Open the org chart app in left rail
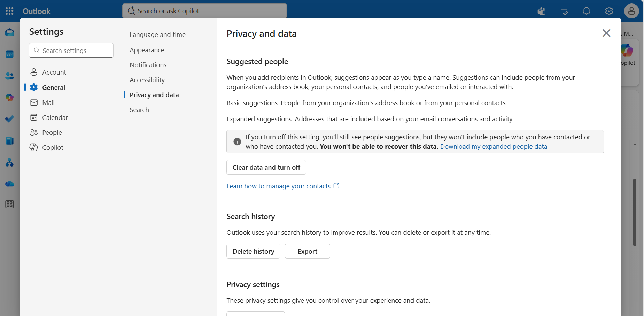 pos(10,162)
